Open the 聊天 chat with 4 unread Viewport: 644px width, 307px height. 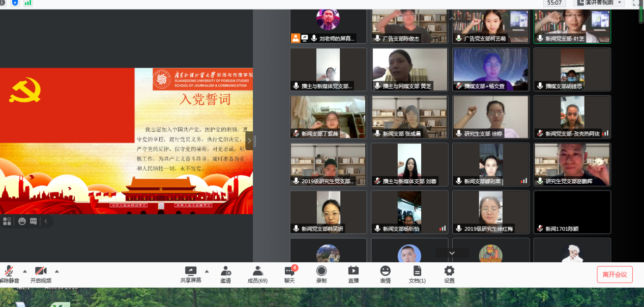pos(289,274)
